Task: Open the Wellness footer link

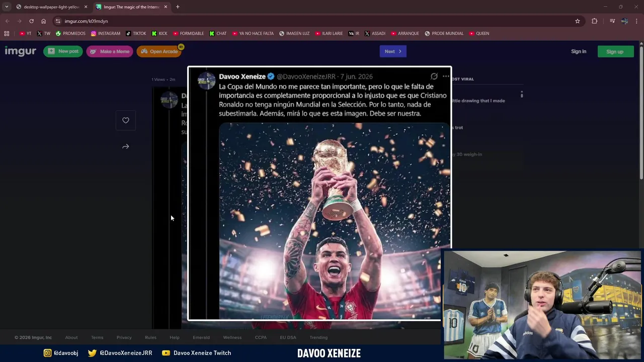Action: point(232,337)
